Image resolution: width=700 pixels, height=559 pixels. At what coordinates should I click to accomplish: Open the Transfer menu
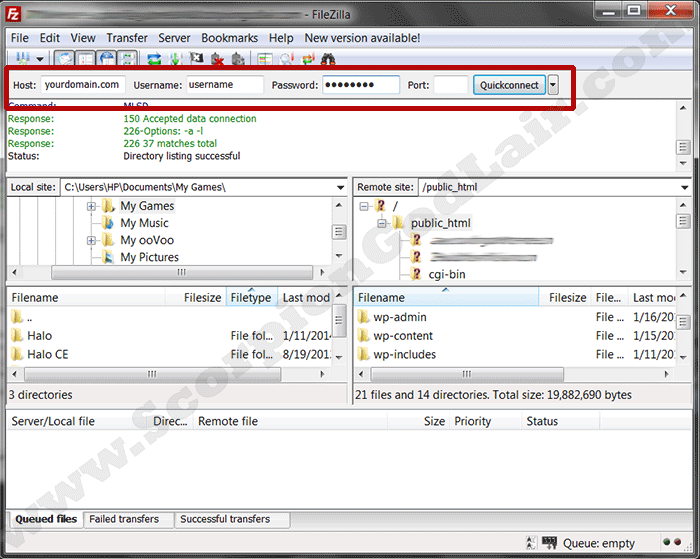127,38
